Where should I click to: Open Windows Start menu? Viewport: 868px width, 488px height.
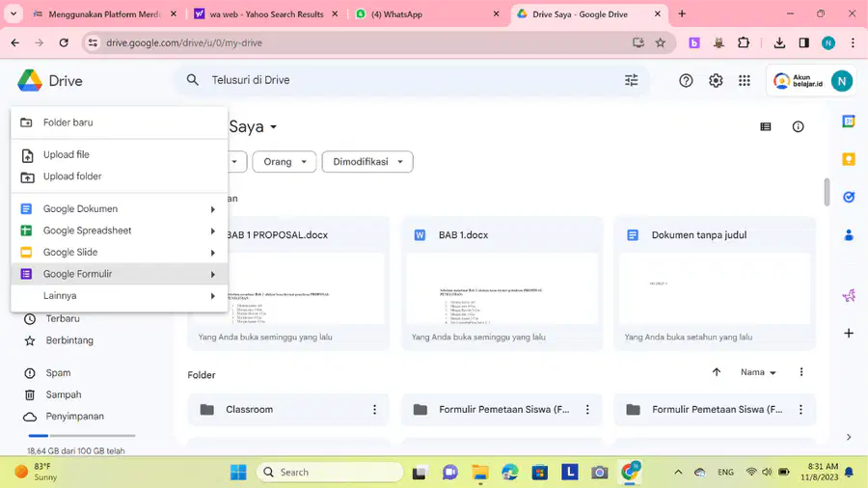[238, 473]
